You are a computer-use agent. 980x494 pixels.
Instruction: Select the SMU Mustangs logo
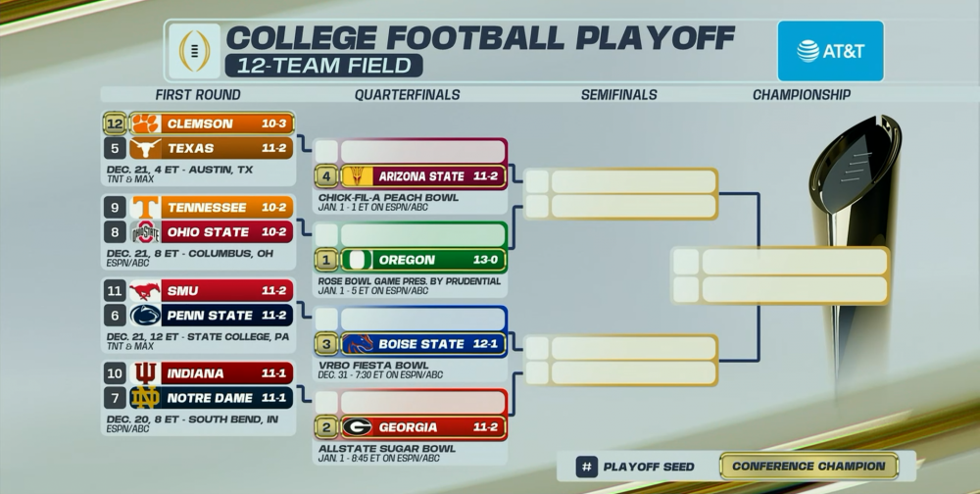coord(145,291)
